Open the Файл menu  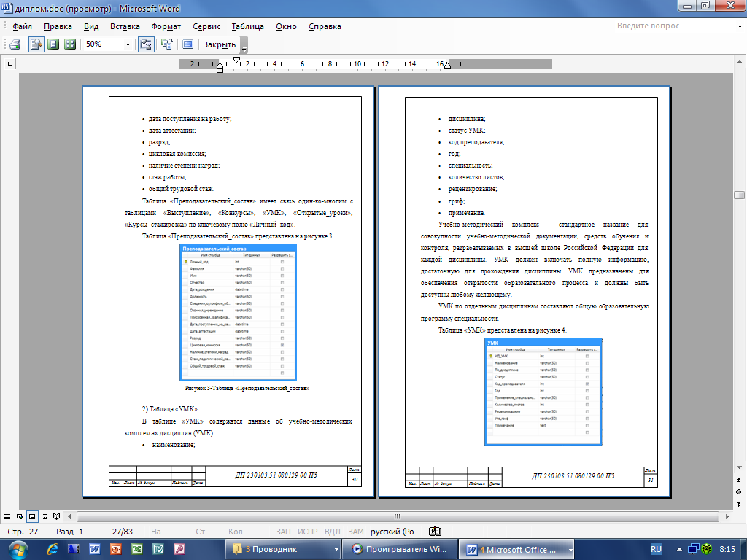tap(23, 26)
